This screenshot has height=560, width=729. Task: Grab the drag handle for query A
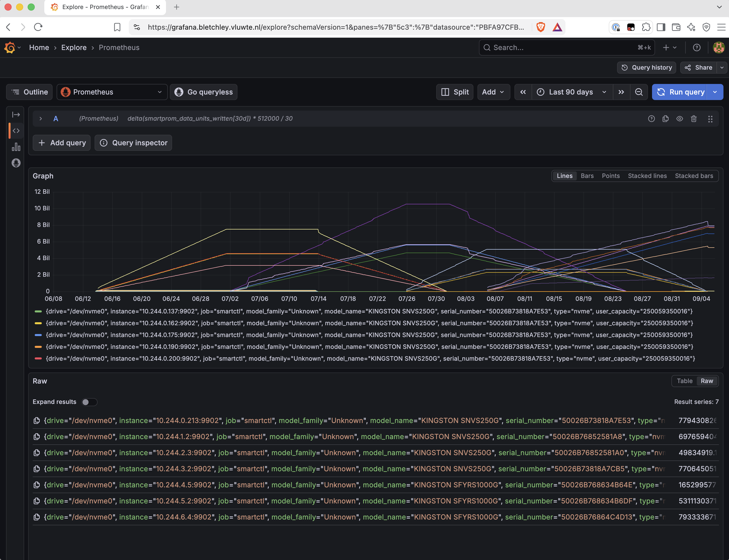710,119
